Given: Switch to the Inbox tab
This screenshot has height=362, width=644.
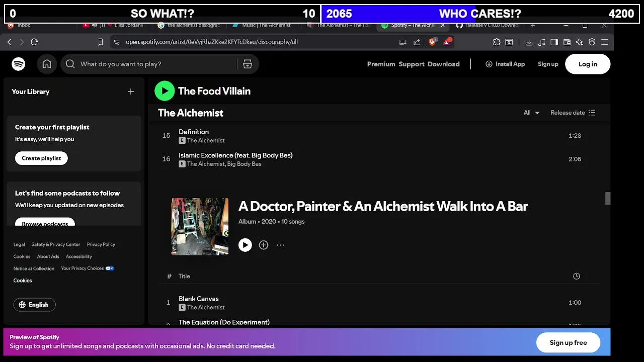Looking at the screenshot, I should 24,25.
